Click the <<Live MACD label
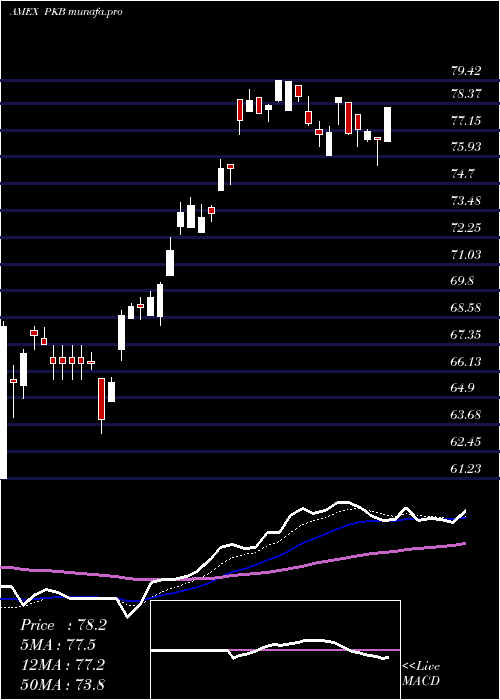Viewport: 500px width, 700px height. 421,673
